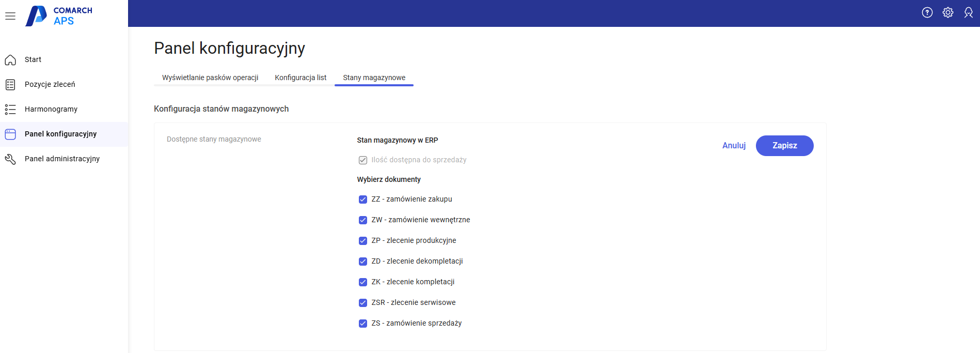980x353 pixels.
Task: Select Panel konfiguracyjny in sidebar
Action: [60, 134]
